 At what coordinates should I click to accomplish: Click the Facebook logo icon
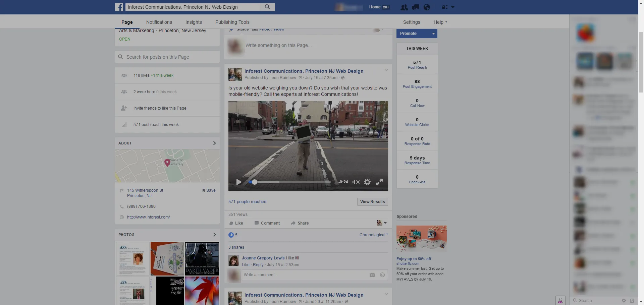tap(119, 7)
